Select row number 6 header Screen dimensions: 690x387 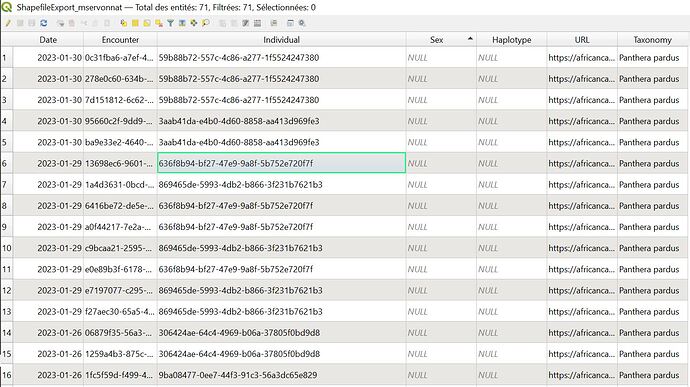coord(7,163)
